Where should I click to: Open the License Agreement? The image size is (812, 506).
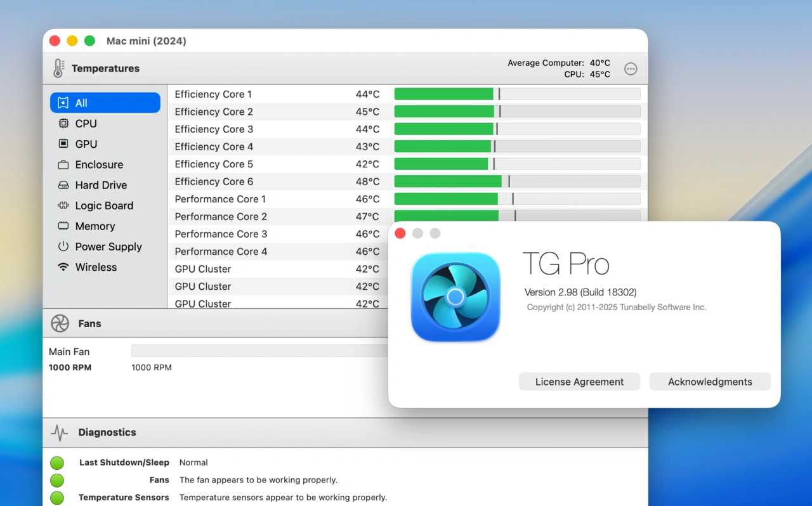pyautogui.click(x=579, y=381)
